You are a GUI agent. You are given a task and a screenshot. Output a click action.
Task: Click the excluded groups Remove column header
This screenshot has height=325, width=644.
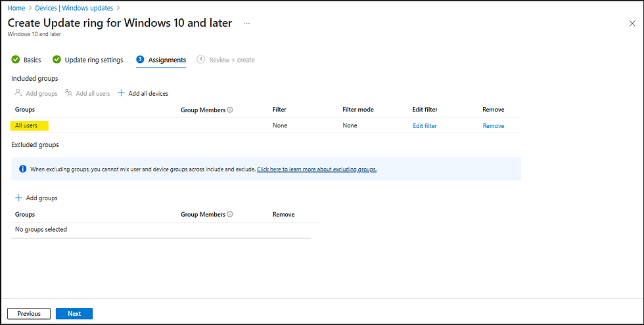click(283, 215)
